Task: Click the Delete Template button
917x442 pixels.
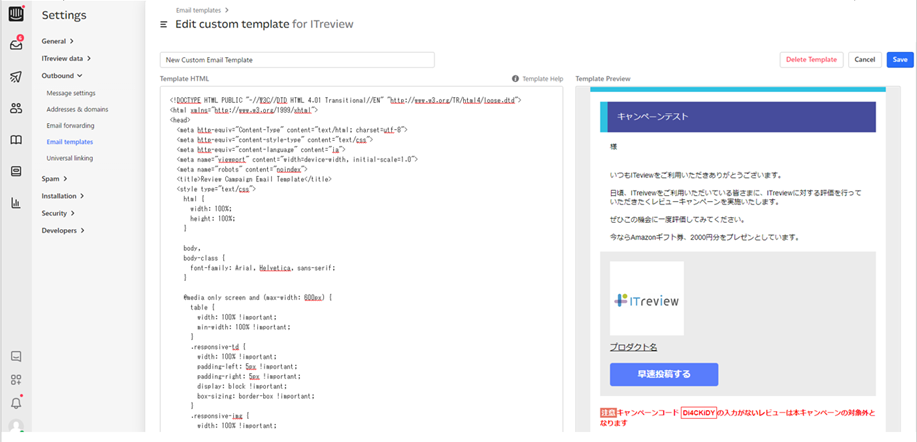Action: [810, 60]
